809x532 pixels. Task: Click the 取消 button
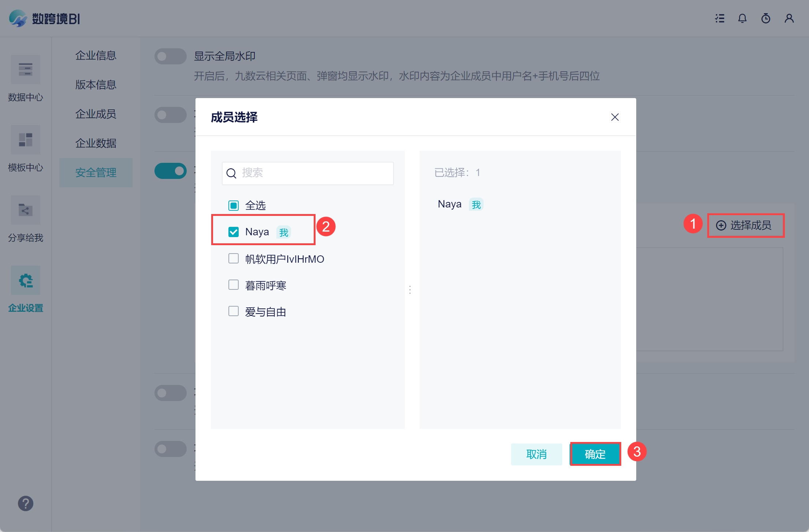pos(537,454)
